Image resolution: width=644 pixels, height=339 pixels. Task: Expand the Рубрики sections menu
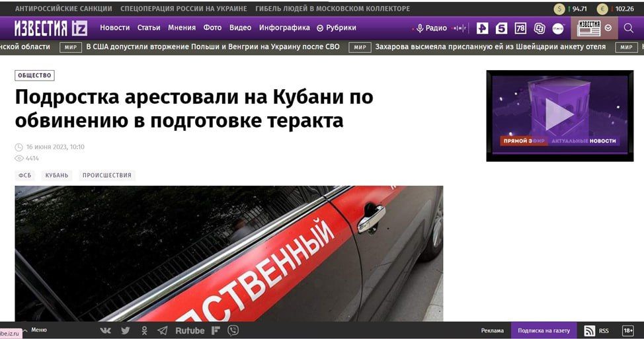click(337, 28)
